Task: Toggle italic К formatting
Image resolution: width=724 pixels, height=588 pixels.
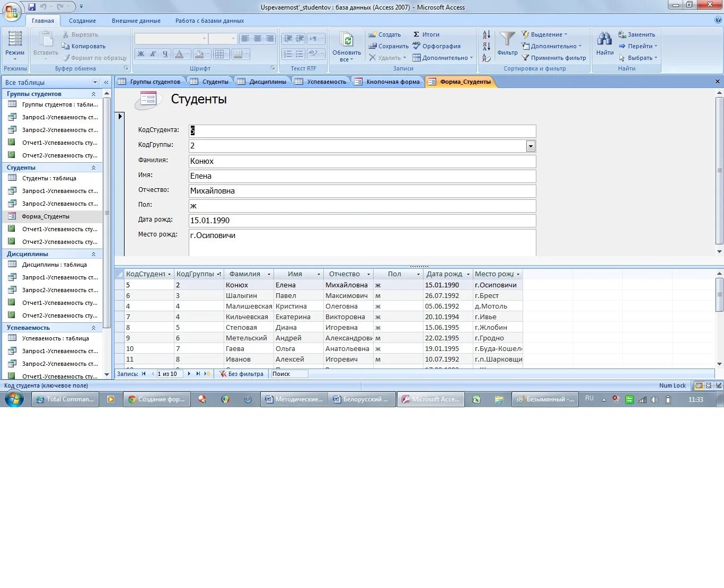Action: point(153,54)
